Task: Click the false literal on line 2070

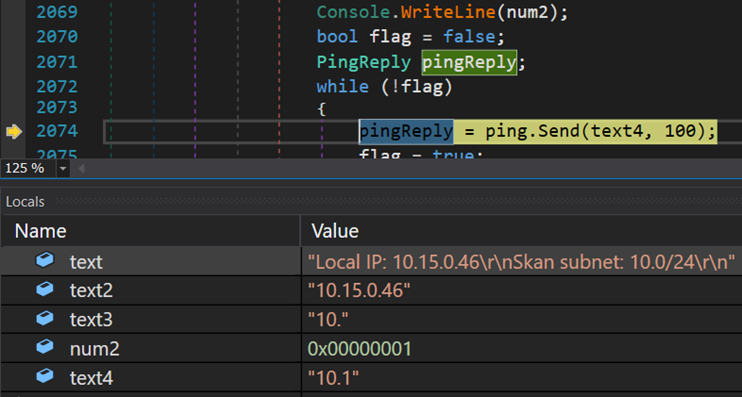Action: click(x=469, y=36)
